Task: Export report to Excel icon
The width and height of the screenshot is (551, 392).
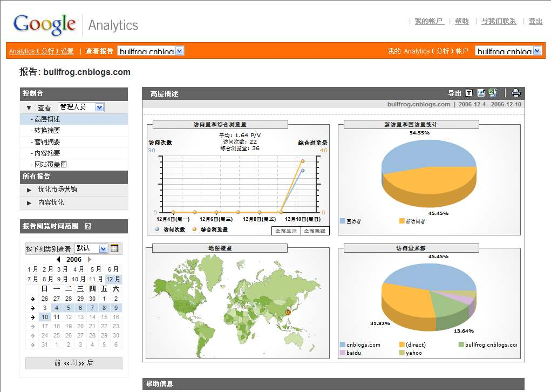Action: (493, 93)
